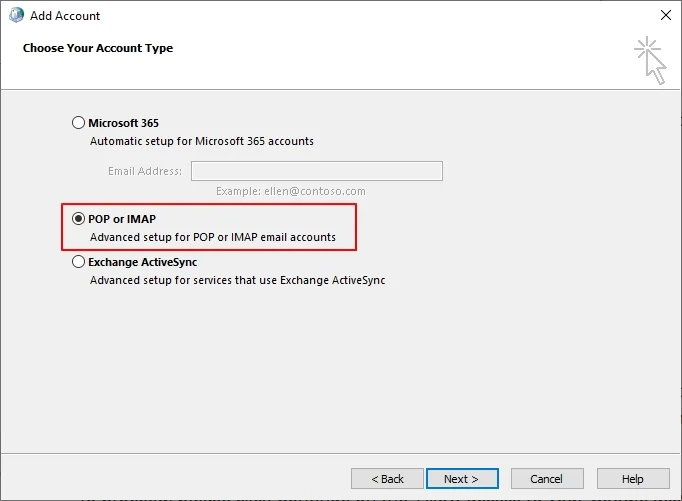
Task: Click the "POP or IMAP" option label
Action: click(122, 219)
